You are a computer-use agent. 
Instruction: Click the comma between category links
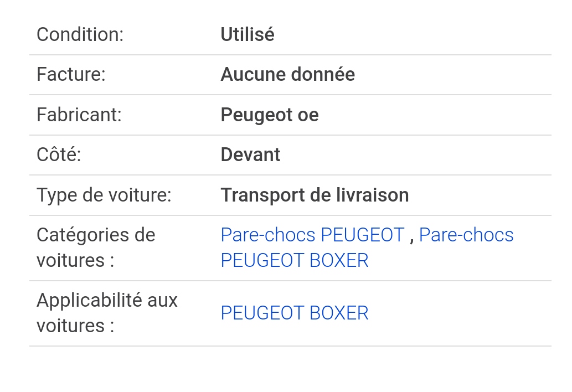(412, 239)
